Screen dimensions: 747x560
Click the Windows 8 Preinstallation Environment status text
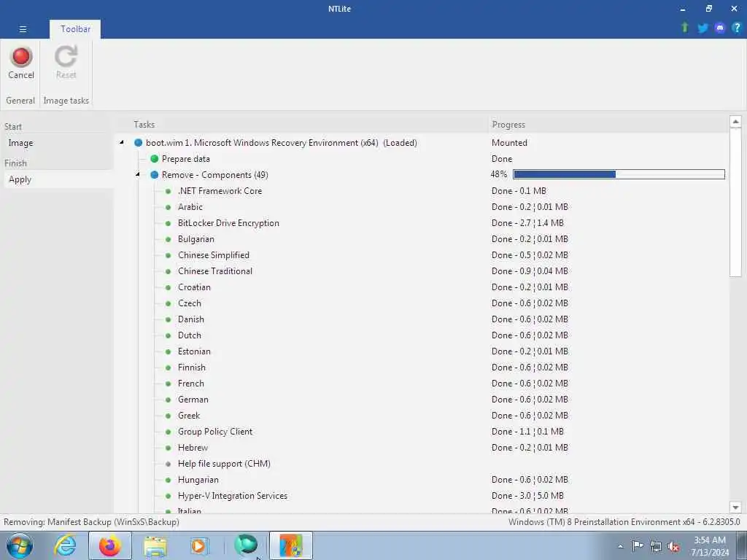(624, 522)
